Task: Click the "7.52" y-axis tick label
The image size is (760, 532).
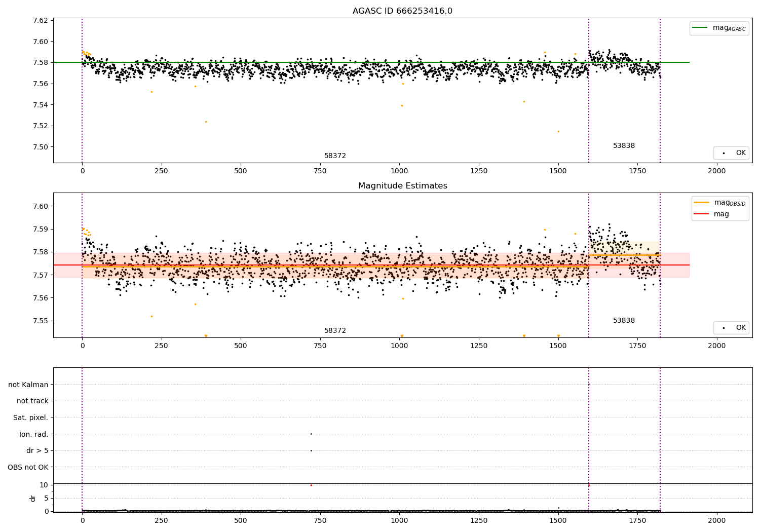Action: tap(41, 126)
